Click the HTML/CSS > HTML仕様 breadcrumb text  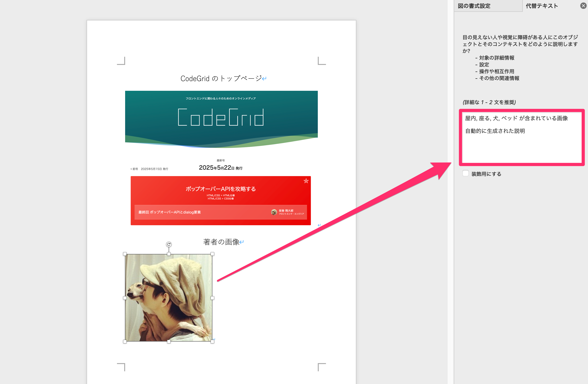[221, 195]
